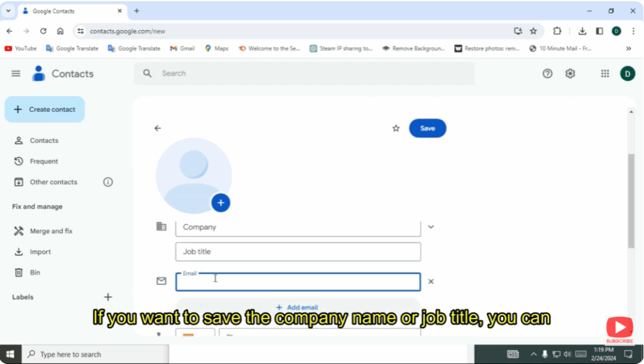The width and height of the screenshot is (644, 364).
Task: Open the Chrome tab search dropdown
Action: coord(9,11)
